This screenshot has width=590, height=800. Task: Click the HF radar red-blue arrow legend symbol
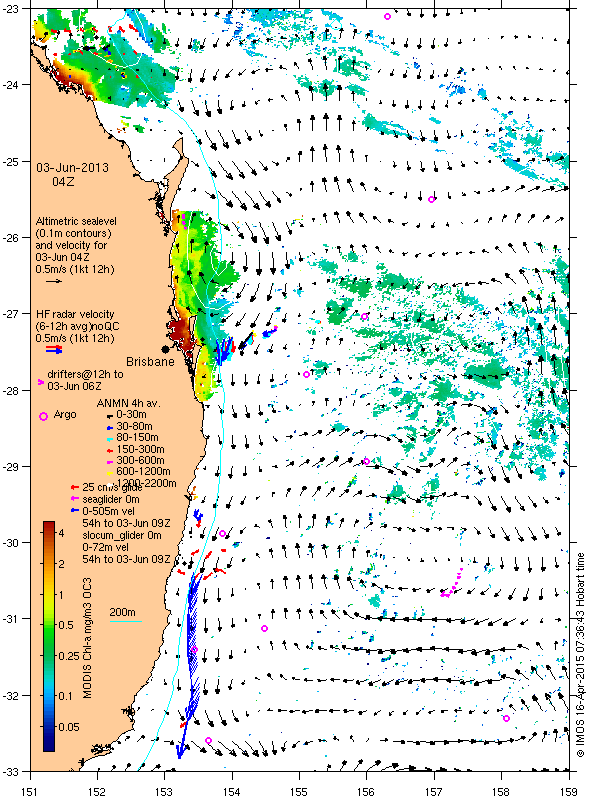point(54,350)
